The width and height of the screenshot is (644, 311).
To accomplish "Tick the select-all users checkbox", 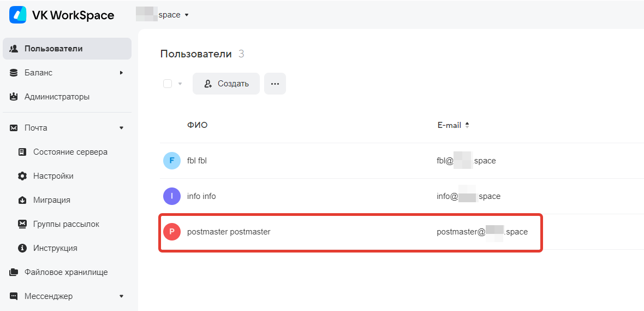I will [x=168, y=84].
